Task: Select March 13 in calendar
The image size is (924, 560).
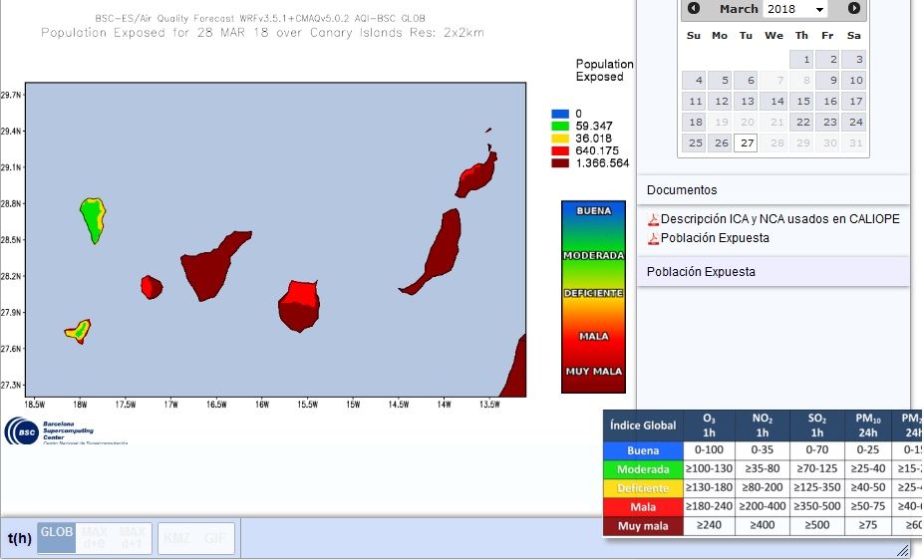Action: click(x=746, y=102)
